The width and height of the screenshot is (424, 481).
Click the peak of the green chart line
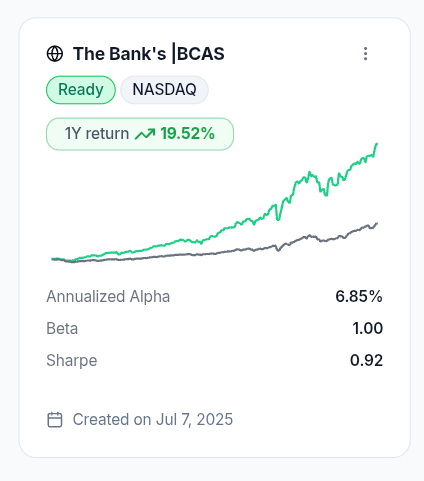coord(377,144)
